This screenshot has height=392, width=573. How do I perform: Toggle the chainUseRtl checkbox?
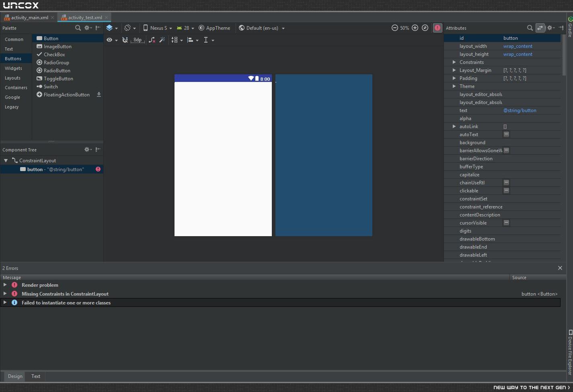pos(506,182)
